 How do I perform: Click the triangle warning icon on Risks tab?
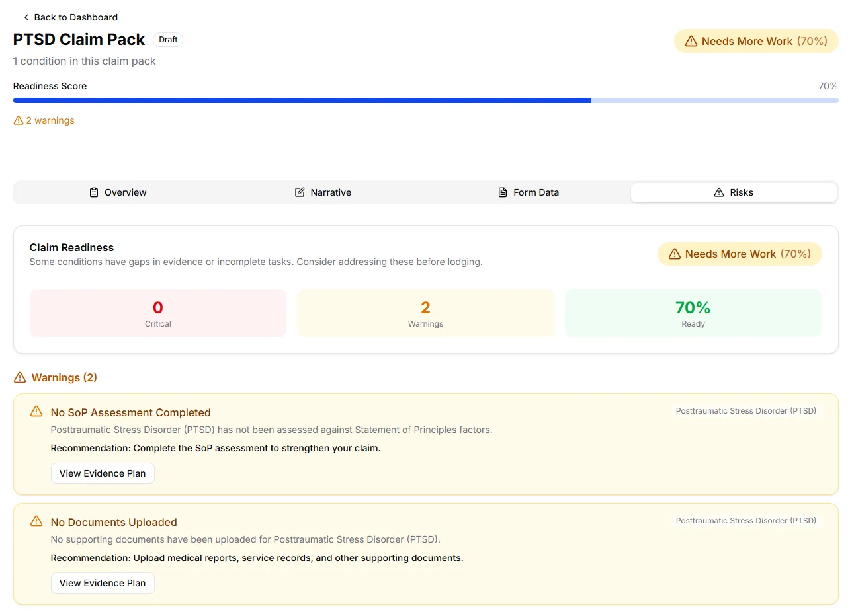coord(719,192)
